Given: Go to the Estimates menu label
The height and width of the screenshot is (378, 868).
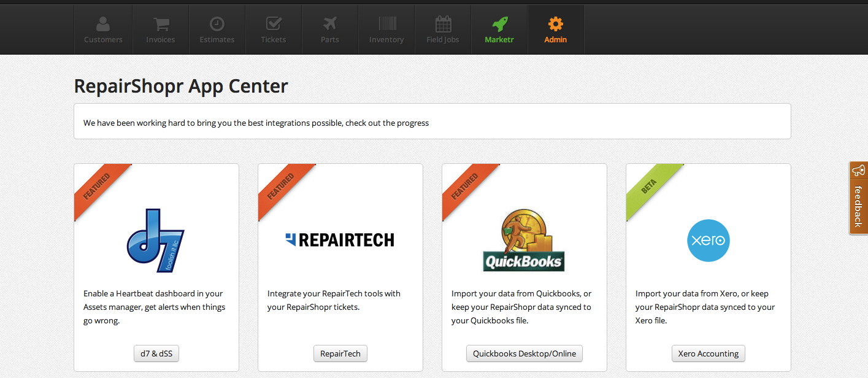Looking at the screenshot, I should click(217, 40).
